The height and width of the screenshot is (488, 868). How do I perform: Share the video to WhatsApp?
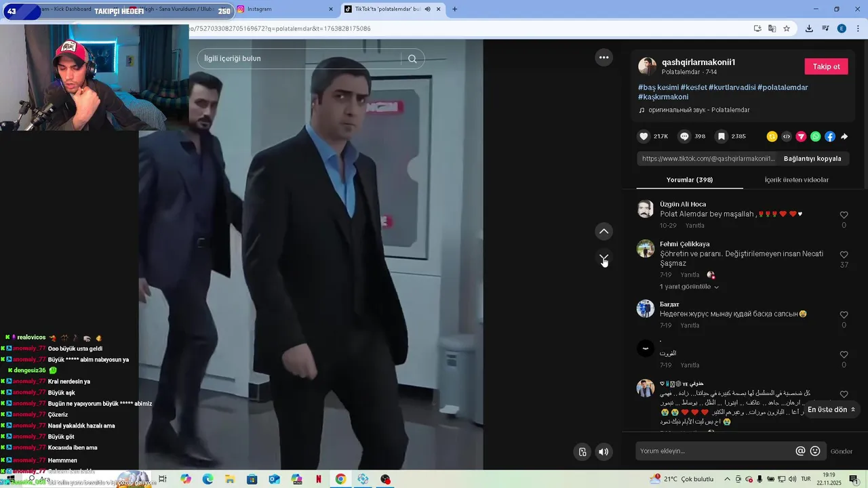pyautogui.click(x=815, y=136)
